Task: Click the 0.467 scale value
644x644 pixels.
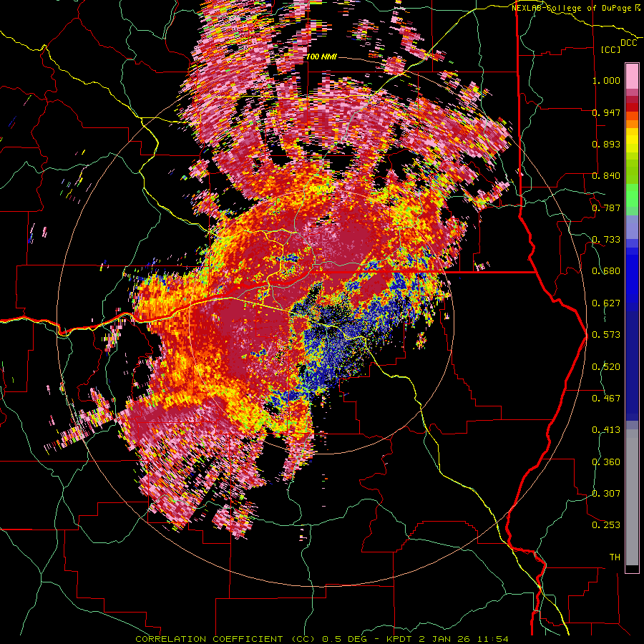Action: click(606, 399)
